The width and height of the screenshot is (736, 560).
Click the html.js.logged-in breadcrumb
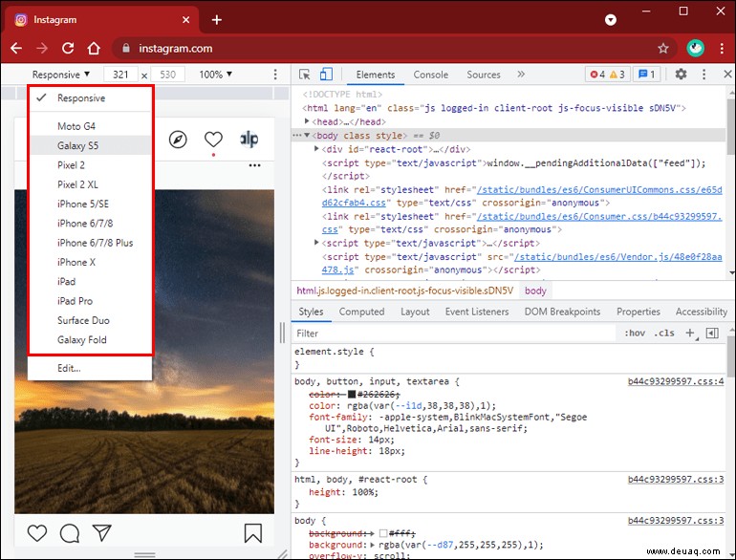pyautogui.click(x=404, y=291)
